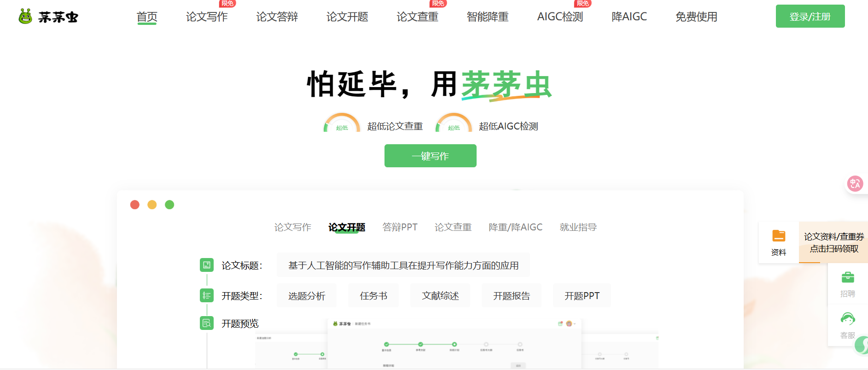Click the 超低AIGC检测 gauge icon
The image size is (868, 370).
[454, 123]
